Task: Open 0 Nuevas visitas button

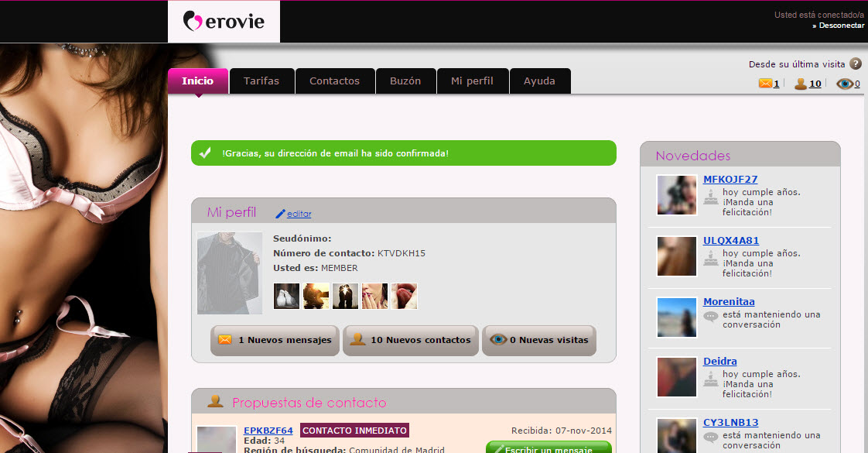Action: pos(538,340)
